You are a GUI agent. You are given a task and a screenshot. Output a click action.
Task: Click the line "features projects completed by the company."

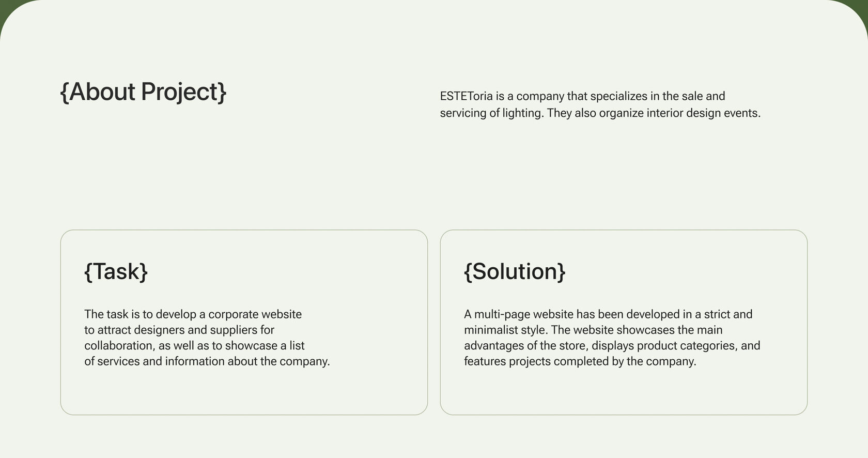580,361
